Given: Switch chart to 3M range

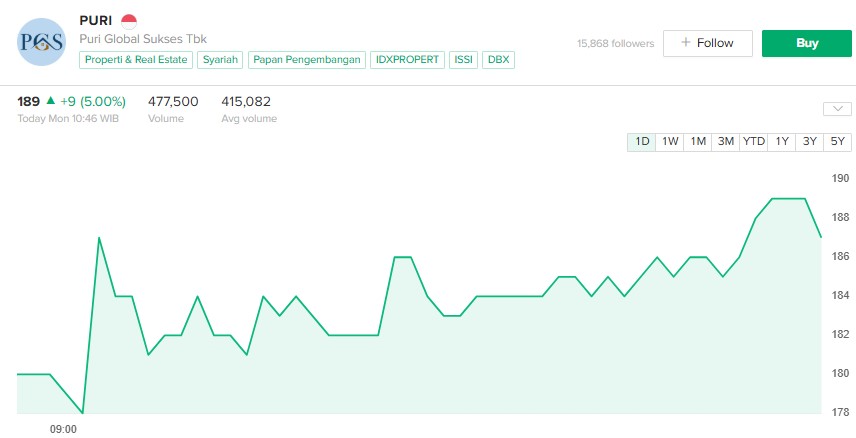Looking at the screenshot, I should coord(726,142).
